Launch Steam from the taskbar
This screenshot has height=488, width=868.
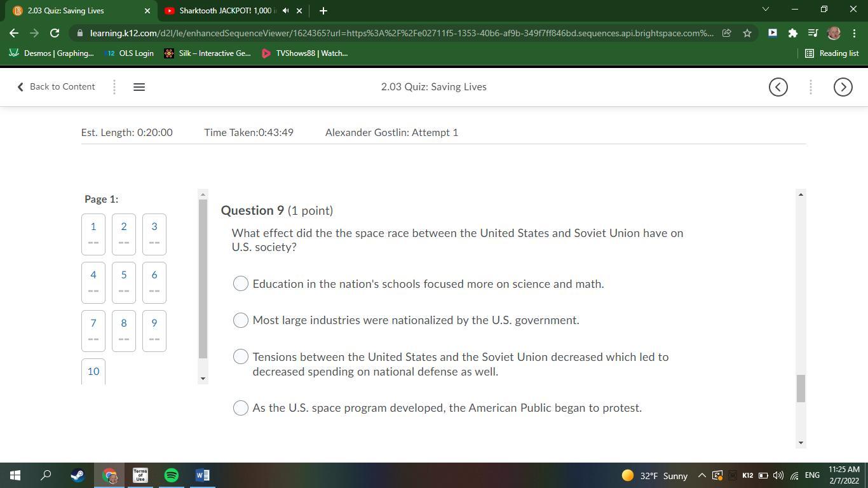coord(78,475)
